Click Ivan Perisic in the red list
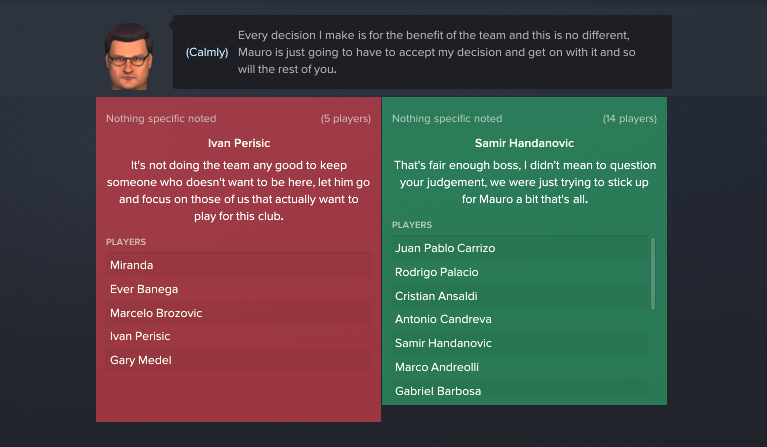767x447 pixels. pos(239,336)
